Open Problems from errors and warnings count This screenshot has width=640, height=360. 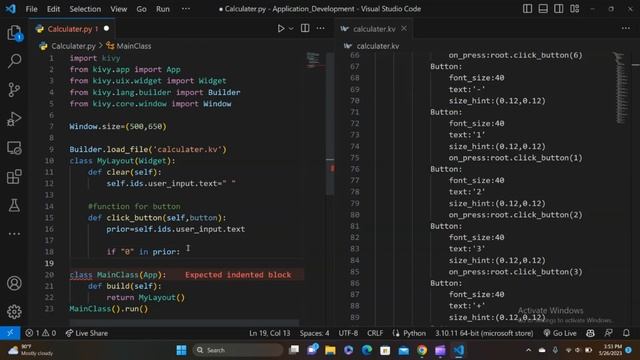pyautogui.click(x=40, y=333)
